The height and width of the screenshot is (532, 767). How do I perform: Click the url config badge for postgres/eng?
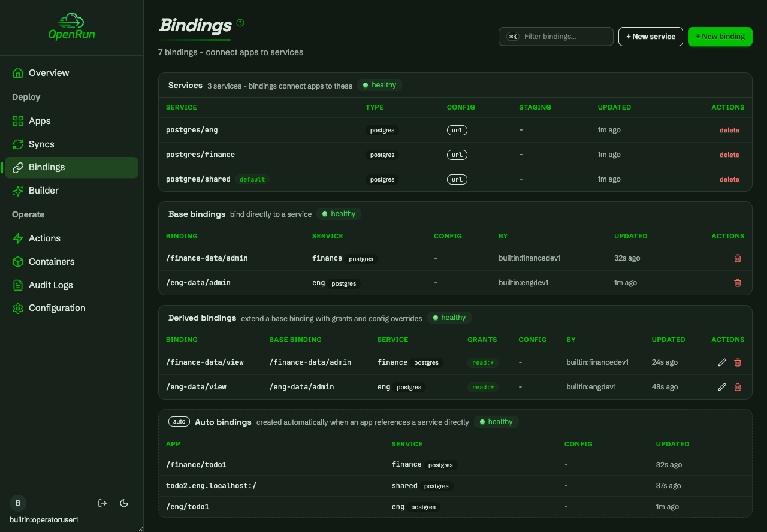[457, 130]
